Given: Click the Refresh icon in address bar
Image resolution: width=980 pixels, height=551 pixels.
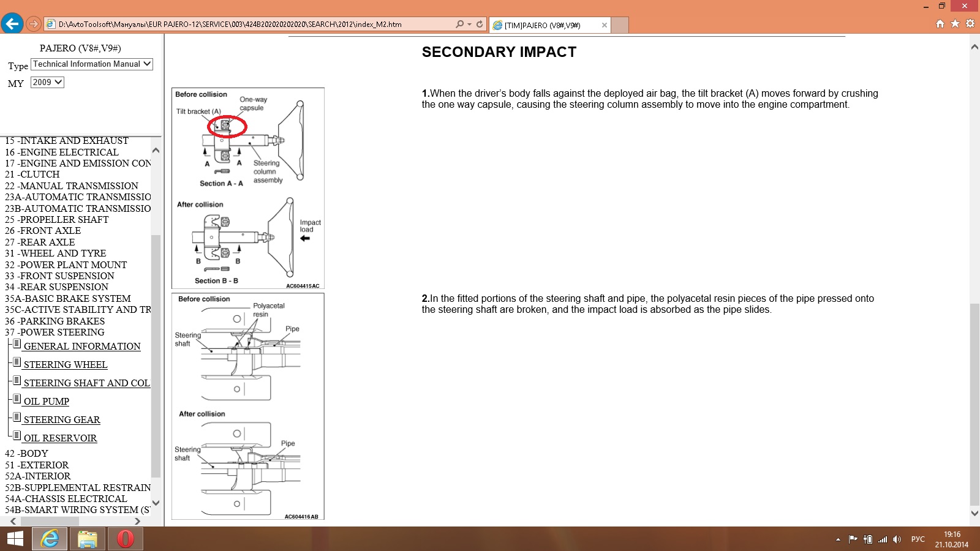Looking at the screenshot, I should click(x=480, y=24).
